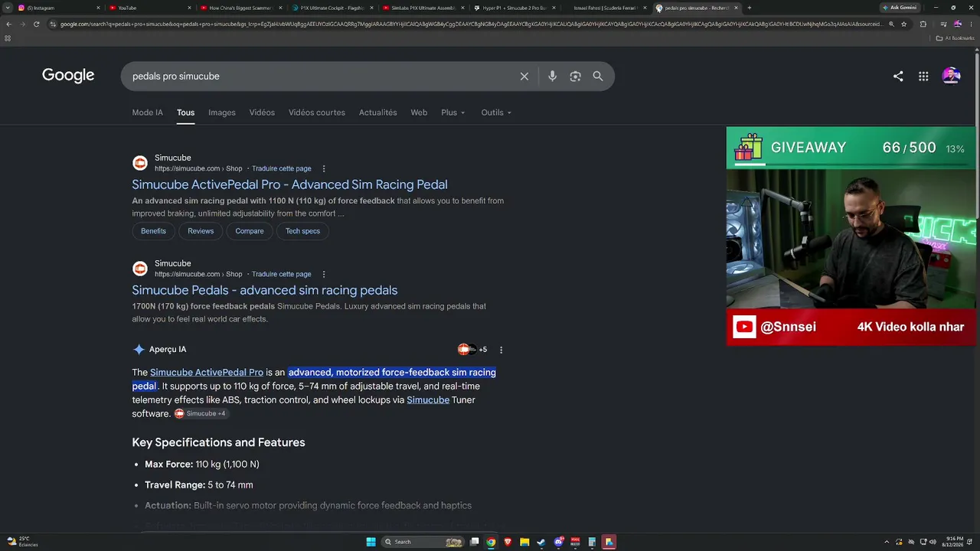Click Benefits sitelink chip
The image size is (980, 551).
[x=153, y=231]
